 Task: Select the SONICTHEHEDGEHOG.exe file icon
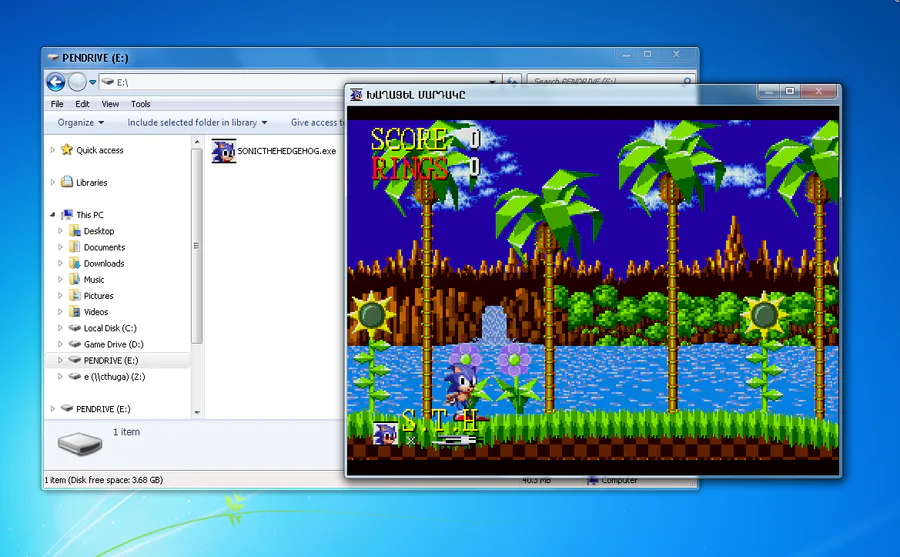(x=223, y=151)
